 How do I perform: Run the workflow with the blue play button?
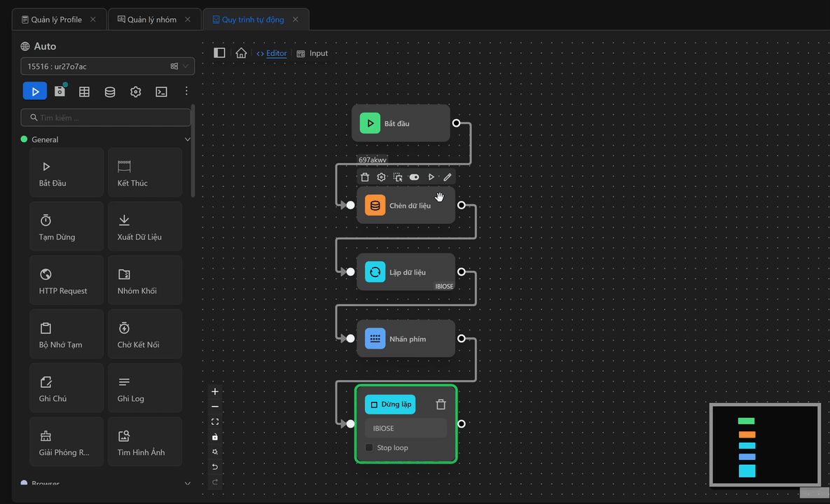[x=35, y=91]
